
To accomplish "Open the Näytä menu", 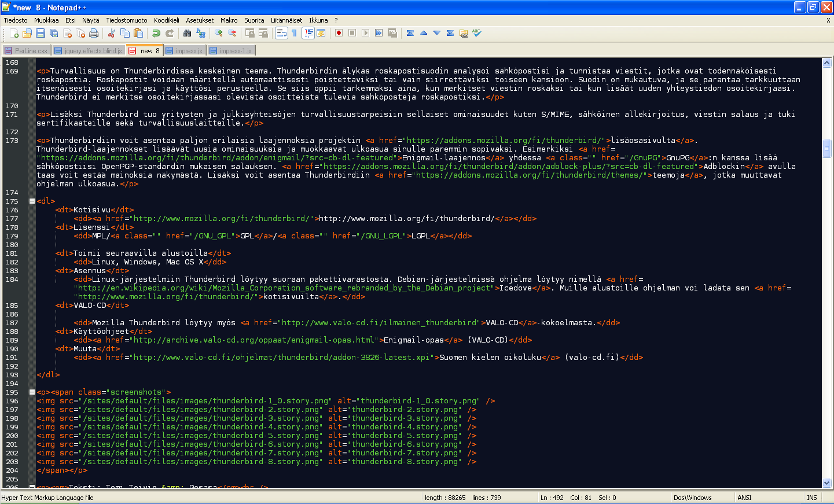I will tap(91, 20).
